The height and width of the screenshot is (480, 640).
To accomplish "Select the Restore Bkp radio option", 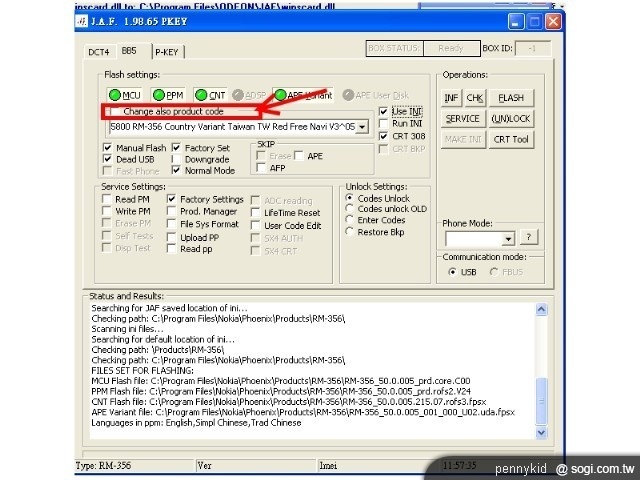I will (349, 232).
